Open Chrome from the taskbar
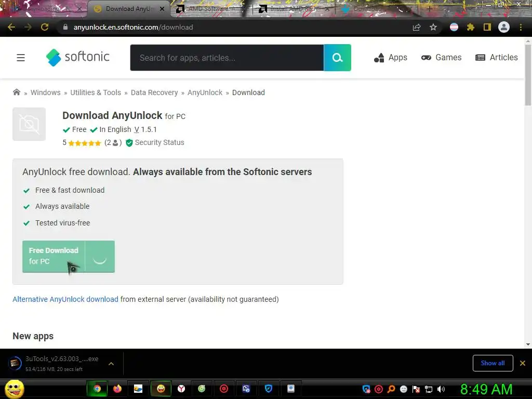Image resolution: width=532 pixels, height=399 pixels. (97, 389)
